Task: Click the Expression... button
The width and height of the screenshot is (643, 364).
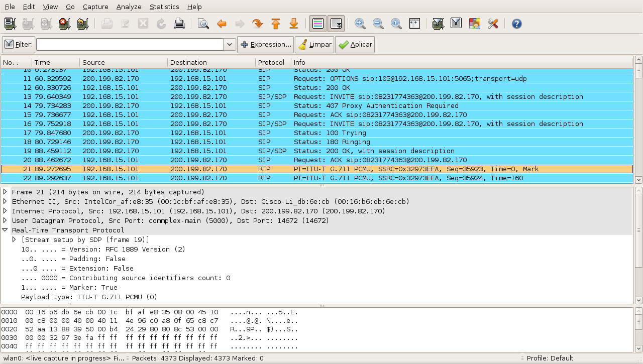Action: (x=266, y=44)
